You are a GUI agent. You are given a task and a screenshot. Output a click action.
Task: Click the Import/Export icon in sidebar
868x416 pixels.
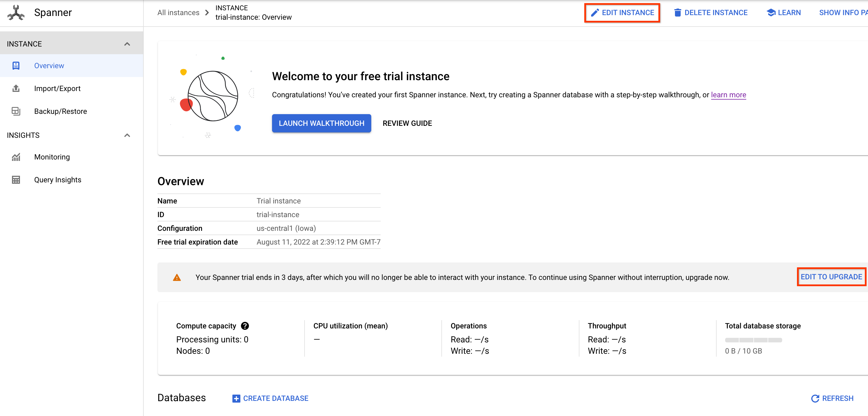[x=15, y=89]
